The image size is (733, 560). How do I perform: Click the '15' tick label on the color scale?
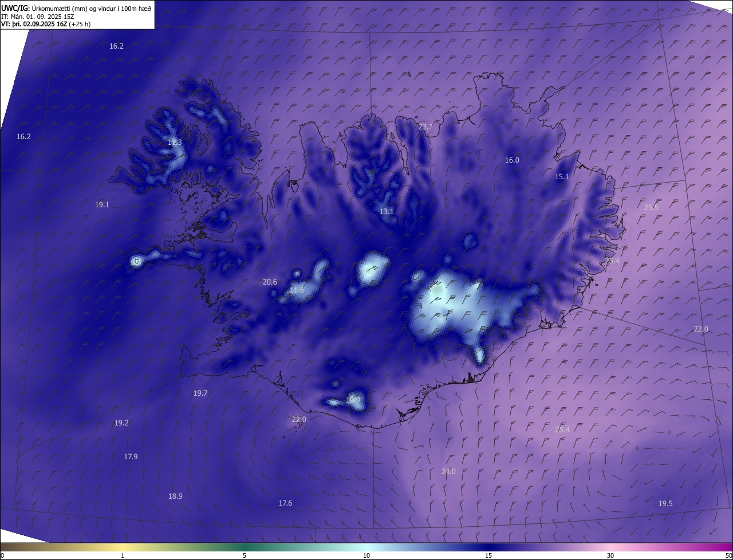tap(488, 556)
